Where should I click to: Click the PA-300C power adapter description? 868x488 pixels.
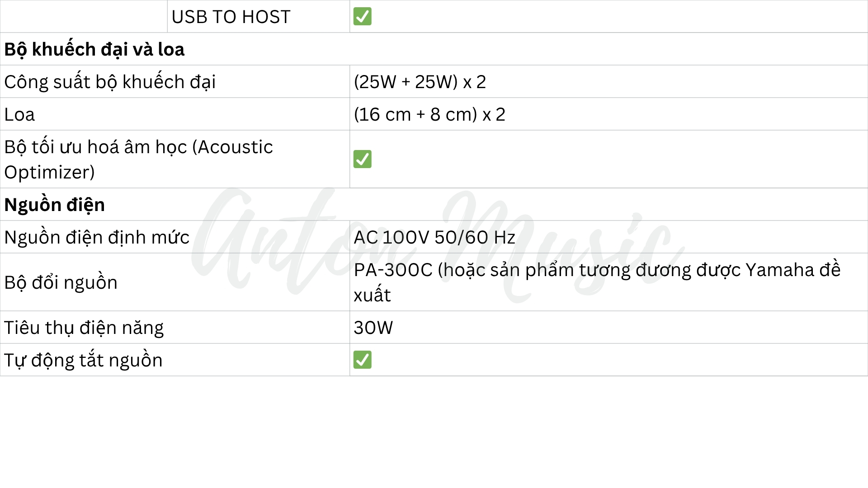point(597,282)
